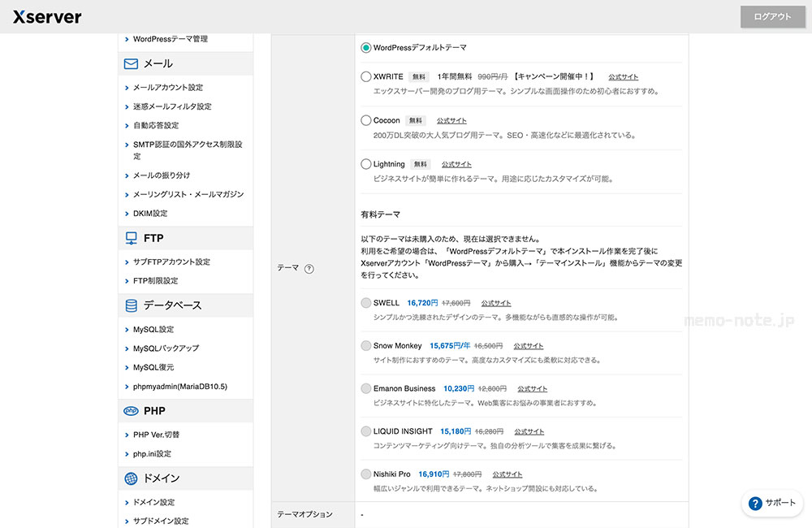The height and width of the screenshot is (528, 812).
Task: Open WordPressテーマ管理 in sidebar
Action: click(171, 39)
